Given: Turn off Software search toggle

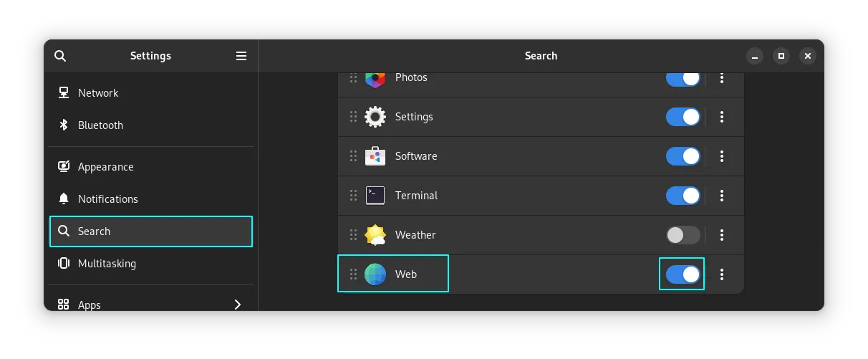Looking at the screenshot, I should point(683,156).
